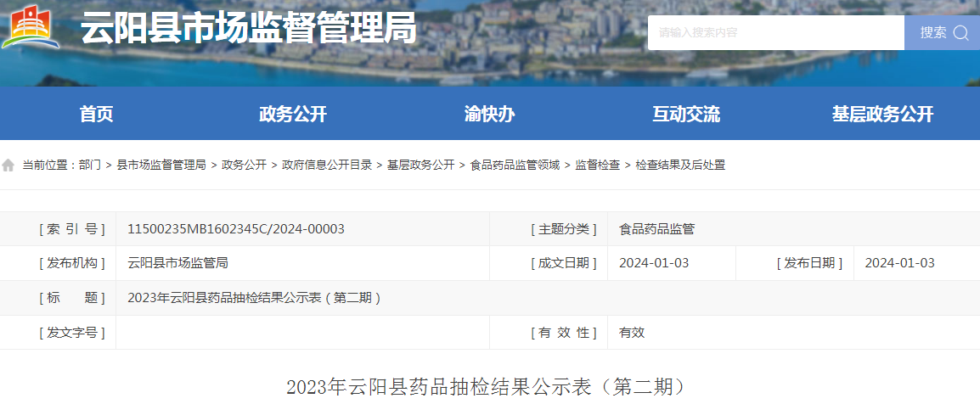Go to 互动交流 in navigation bar
The image size is (980, 404).
pos(686,115)
